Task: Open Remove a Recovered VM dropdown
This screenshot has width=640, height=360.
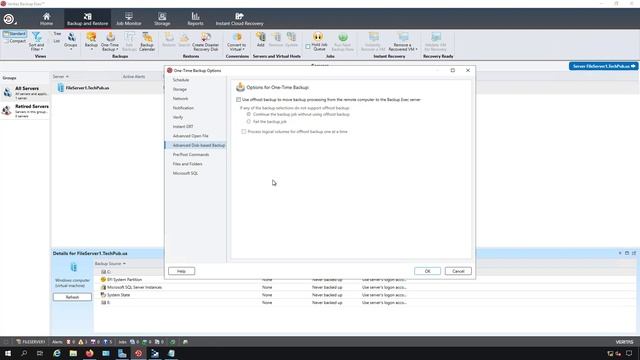Action: point(403,42)
